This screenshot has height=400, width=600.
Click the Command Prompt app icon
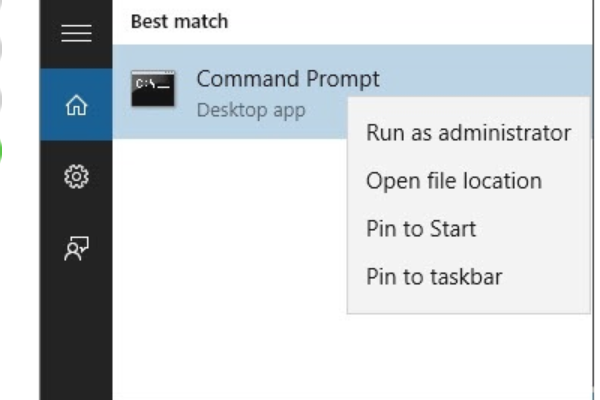click(x=153, y=90)
